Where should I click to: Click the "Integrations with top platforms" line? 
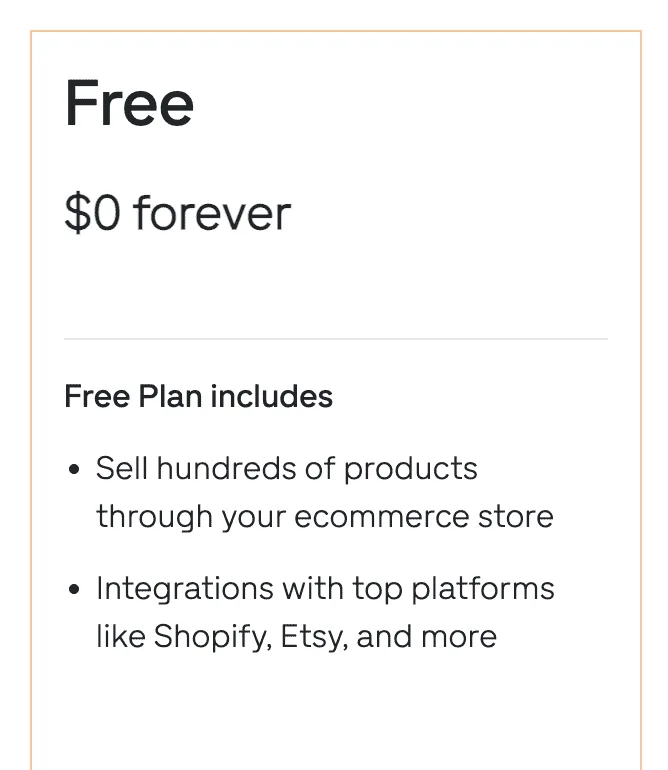[324, 588]
